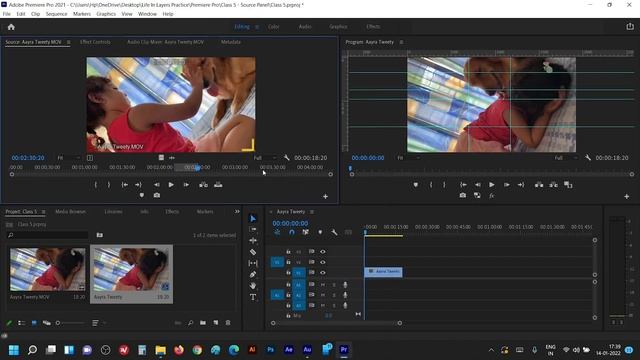
Task: Click the Quick Export share icon
Action: coord(630,27)
